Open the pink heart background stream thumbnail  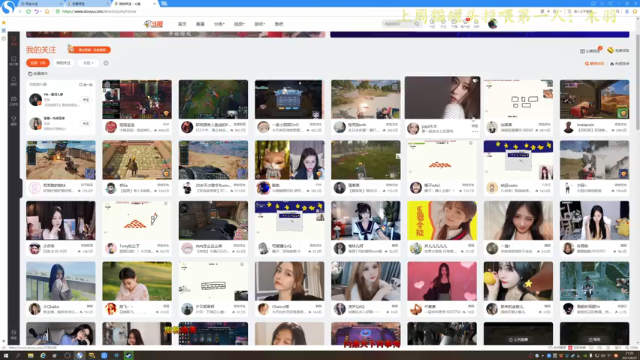click(442, 281)
